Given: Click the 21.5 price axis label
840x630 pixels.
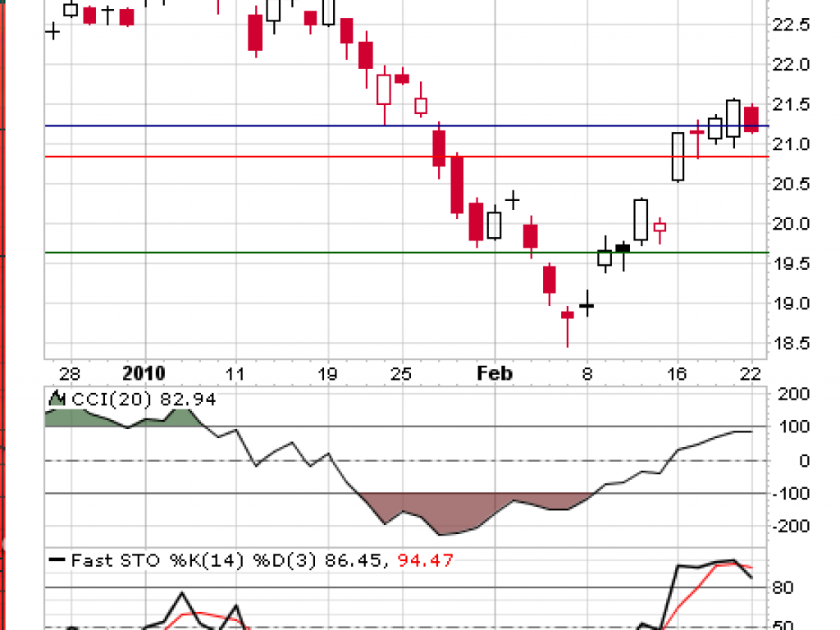Looking at the screenshot, I should pos(791,104).
